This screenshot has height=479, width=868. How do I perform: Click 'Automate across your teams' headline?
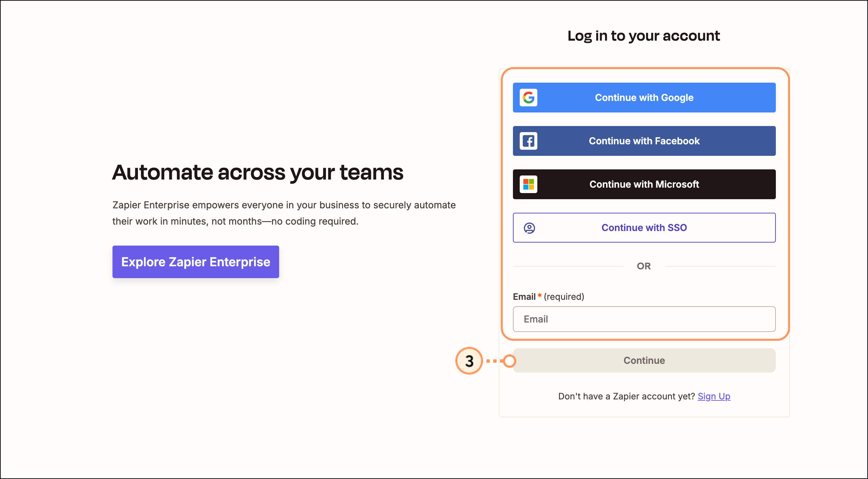point(258,172)
